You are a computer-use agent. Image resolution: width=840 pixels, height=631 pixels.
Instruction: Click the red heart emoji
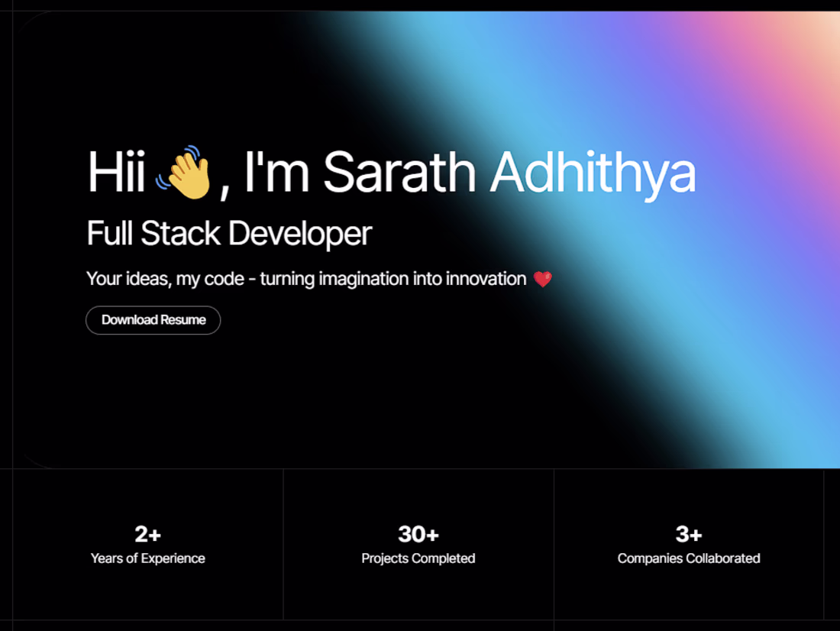542,279
